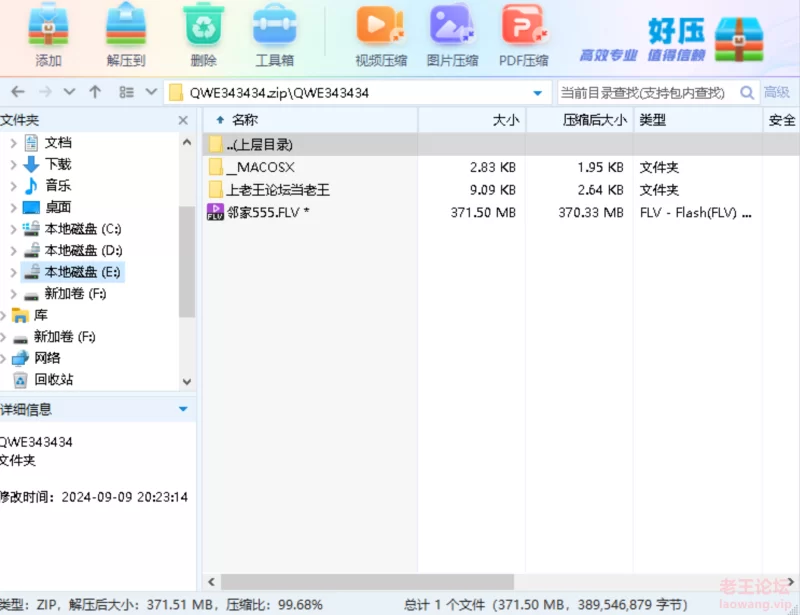Click the 删除 (Delete) recycle icon
The image size is (800, 615).
[203, 29]
